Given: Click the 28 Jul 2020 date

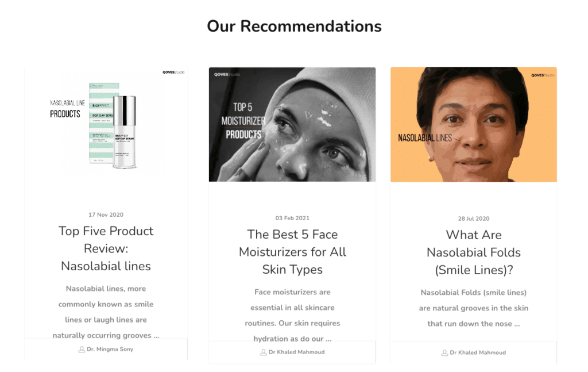Looking at the screenshot, I should pos(474,218).
